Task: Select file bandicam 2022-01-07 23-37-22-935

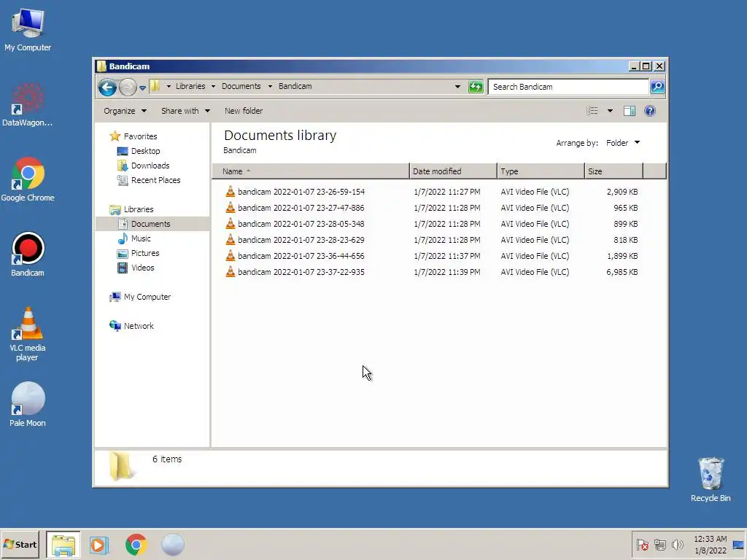Action: 301,273
